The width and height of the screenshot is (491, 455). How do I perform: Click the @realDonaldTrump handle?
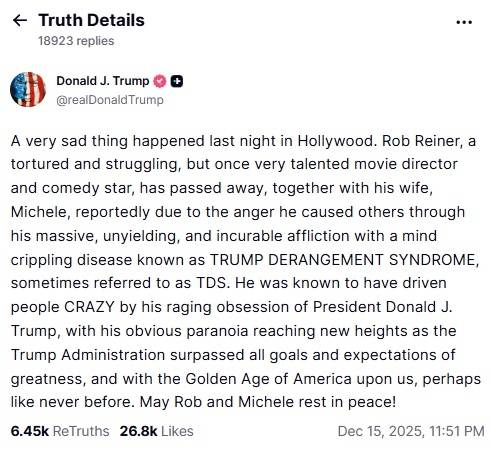[110, 100]
